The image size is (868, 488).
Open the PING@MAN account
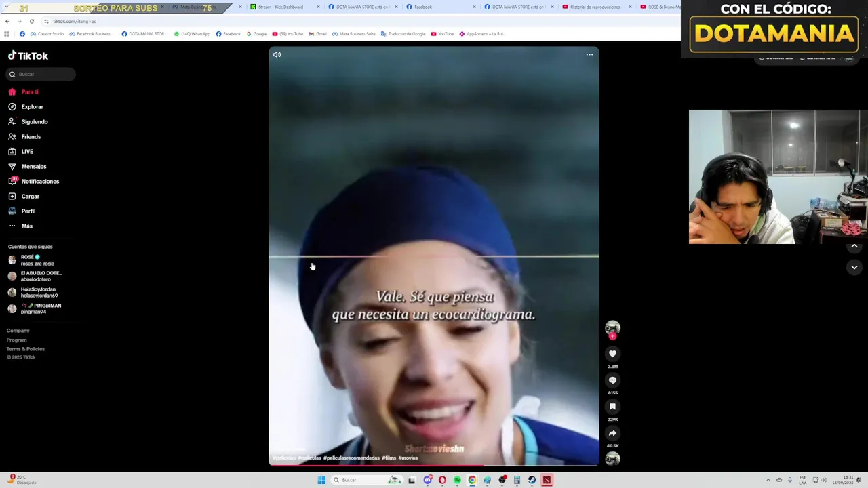click(35, 309)
